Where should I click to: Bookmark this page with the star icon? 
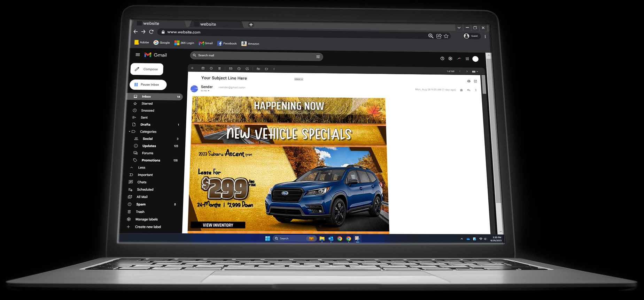tap(446, 36)
